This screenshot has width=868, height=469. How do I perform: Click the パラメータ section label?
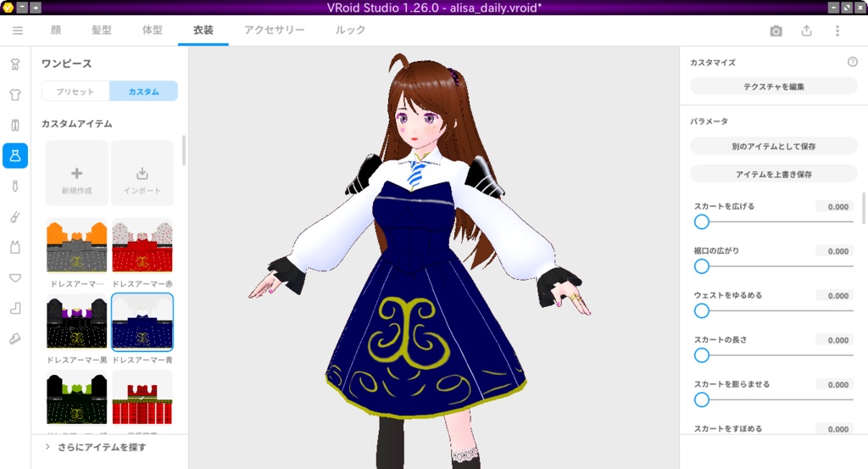pyautogui.click(x=709, y=120)
